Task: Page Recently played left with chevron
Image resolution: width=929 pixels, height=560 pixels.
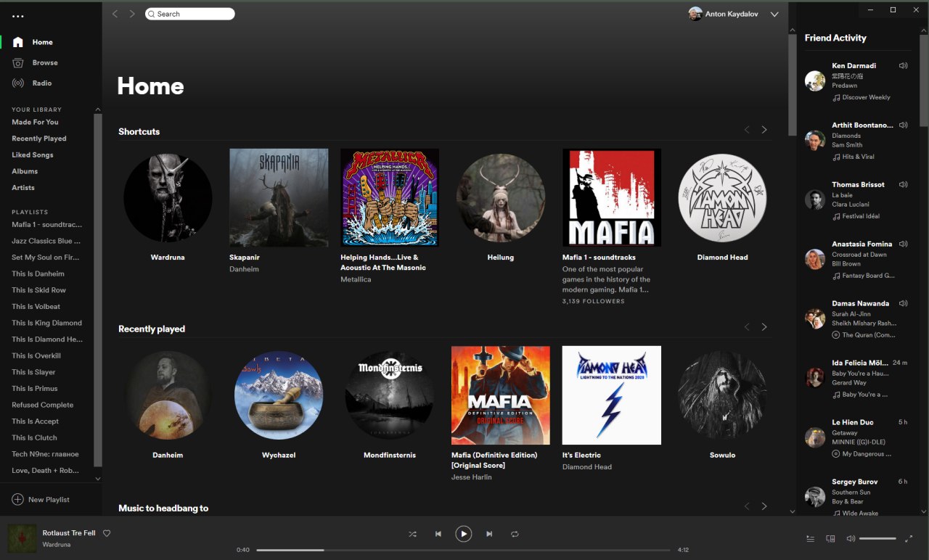Action: (x=747, y=327)
